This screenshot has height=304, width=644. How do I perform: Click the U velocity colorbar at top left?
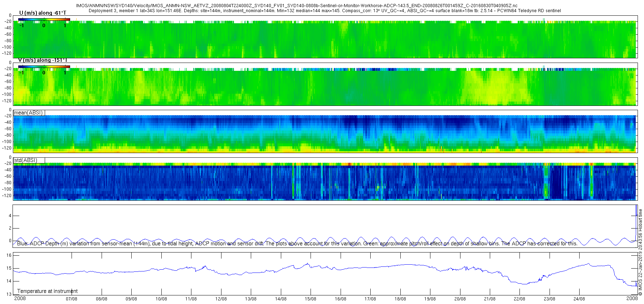(x=44, y=20)
